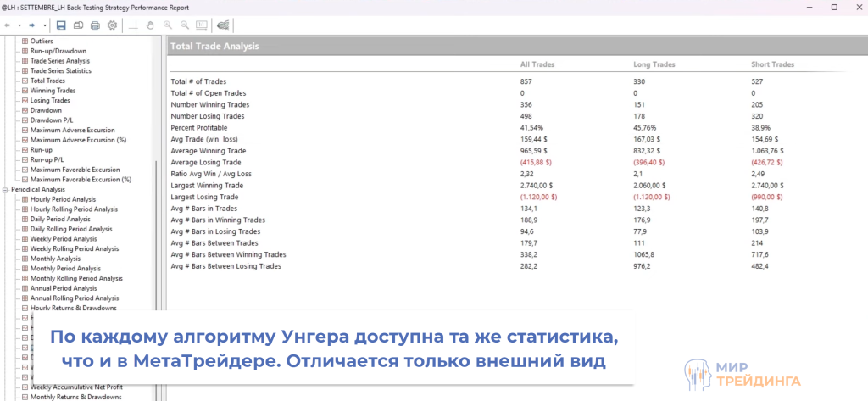Open report settings via gear icon
868x401 pixels.
coord(112,25)
